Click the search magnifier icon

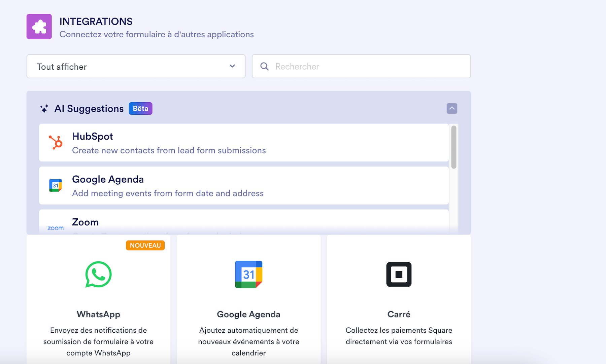[265, 67]
